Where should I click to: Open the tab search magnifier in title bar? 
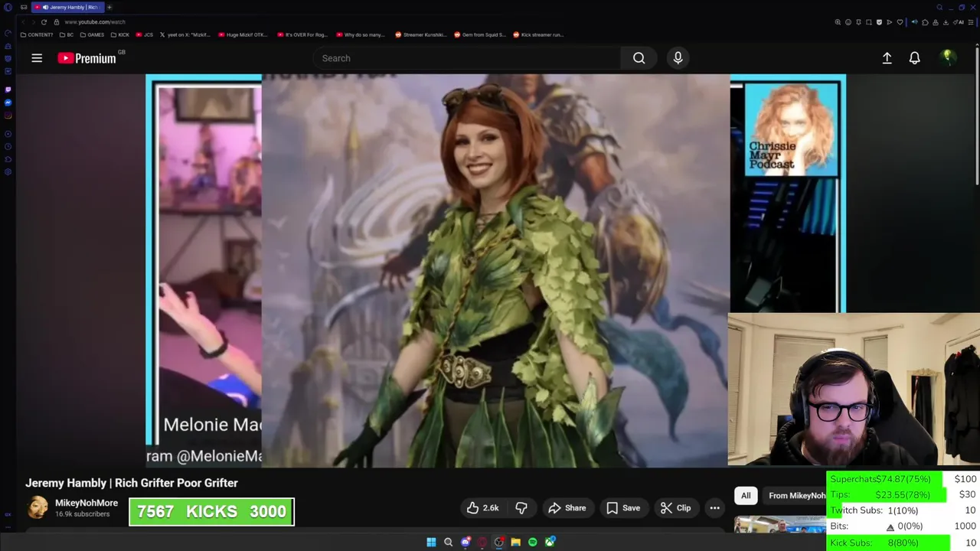point(939,7)
